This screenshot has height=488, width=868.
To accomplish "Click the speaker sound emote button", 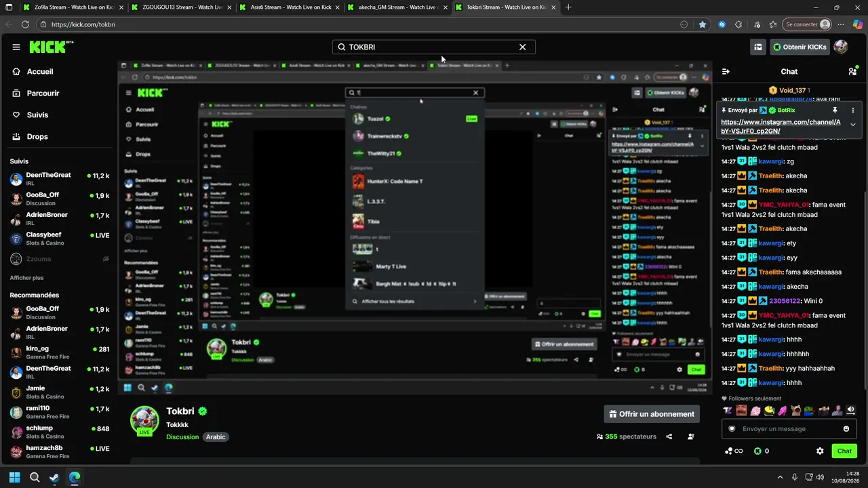I will point(851,411).
